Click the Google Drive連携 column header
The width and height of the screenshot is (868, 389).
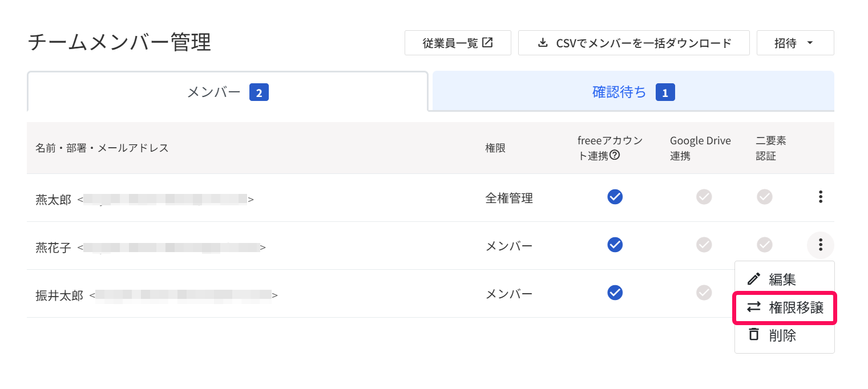(x=700, y=148)
